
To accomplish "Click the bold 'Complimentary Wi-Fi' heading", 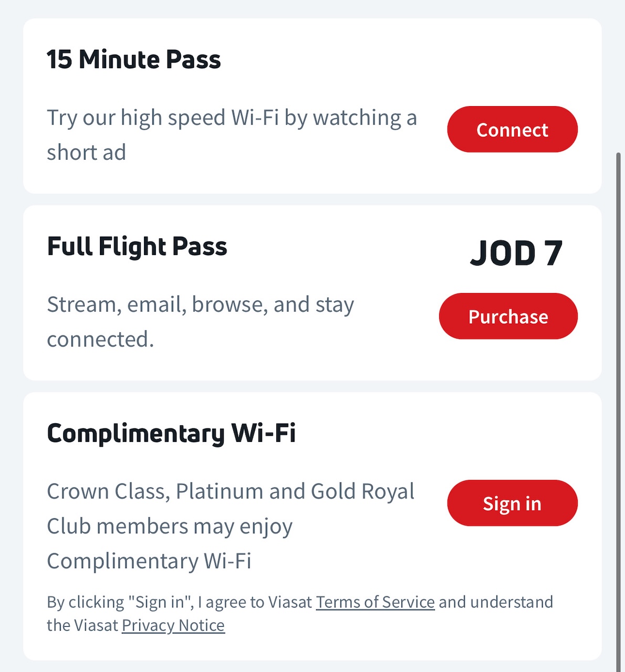I will coord(171,434).
